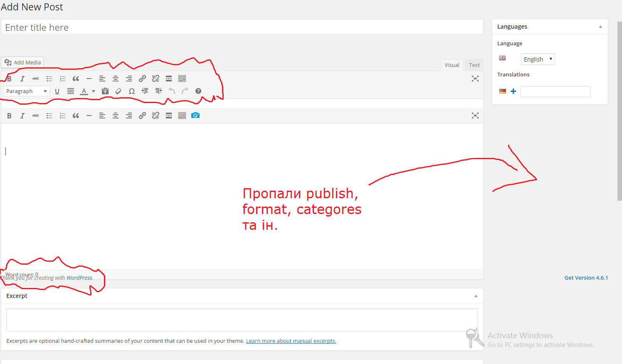Image resolution: width=622 pixels, height=364 pixels.
Task: Open keyboard shortcuts help question mark
Action: pyautogui.click(x=198, y=91)
